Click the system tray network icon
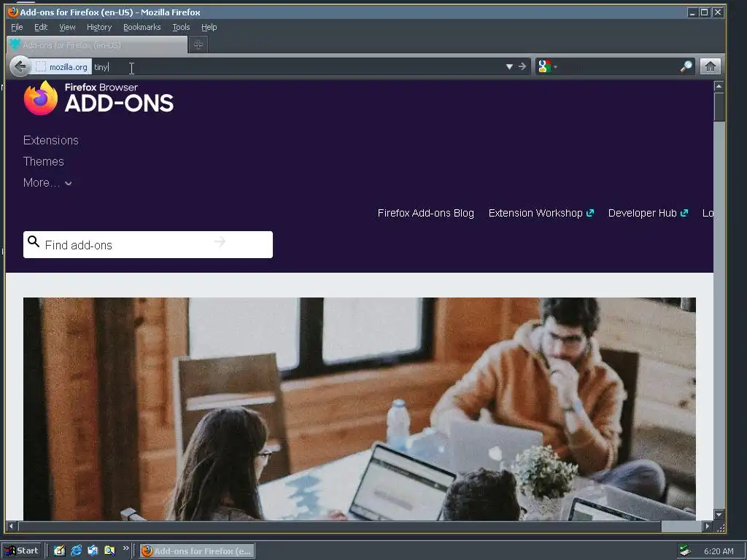This screenshot has height=560, width=747. (x=685, y=551)
